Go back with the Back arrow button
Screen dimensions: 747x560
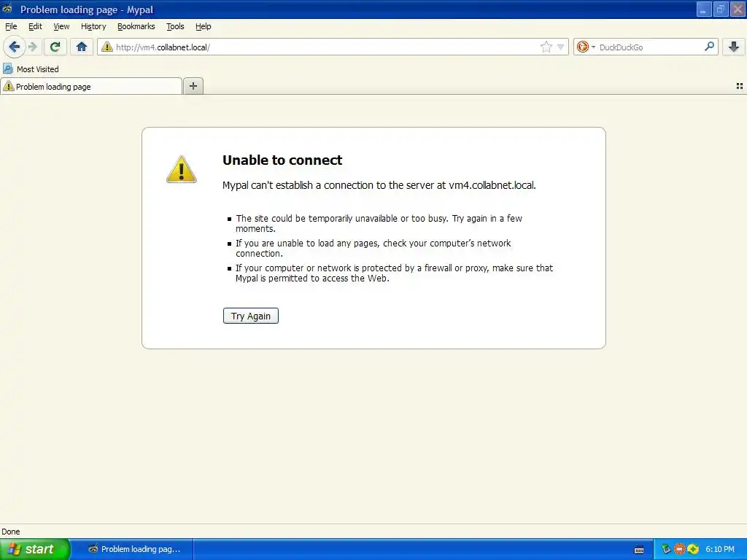point(15,47)
